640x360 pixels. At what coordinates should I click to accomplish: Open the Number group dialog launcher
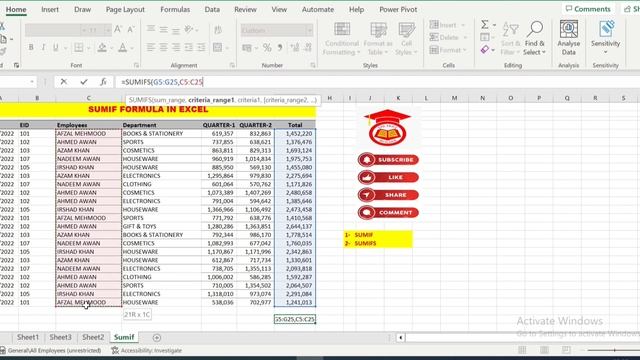point(313,65)
